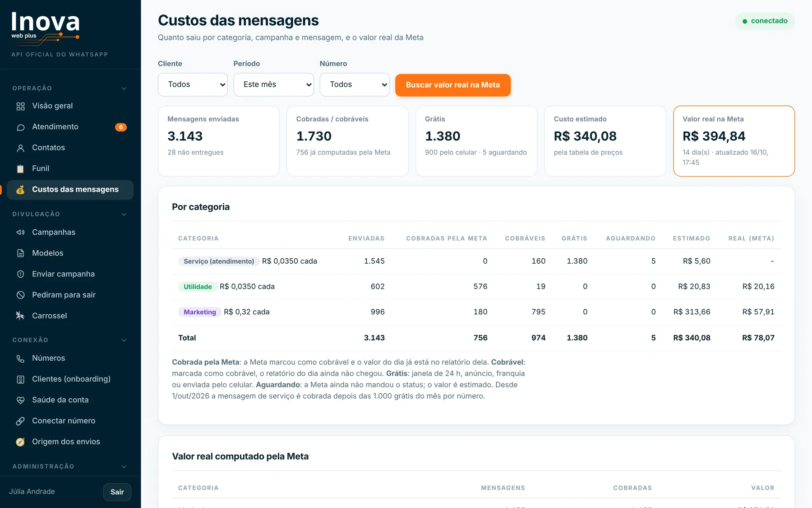
Task: Click the Inova web plus logo
Action: pos(46,28)
